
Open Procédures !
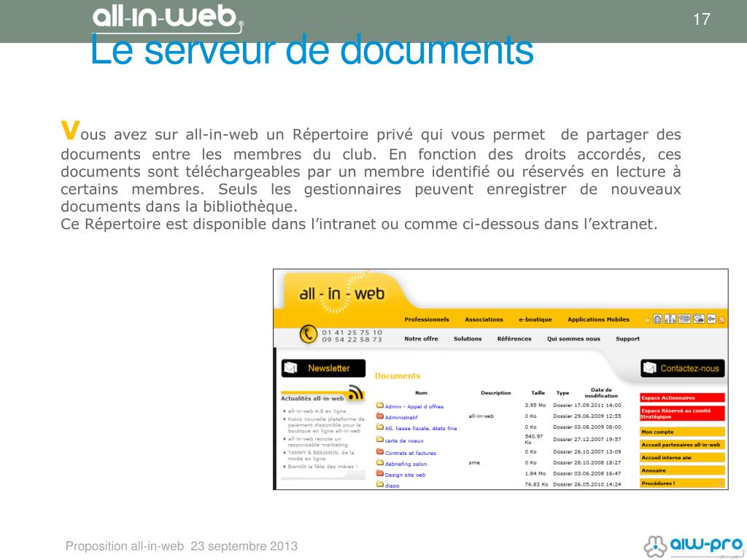point(682,483)
